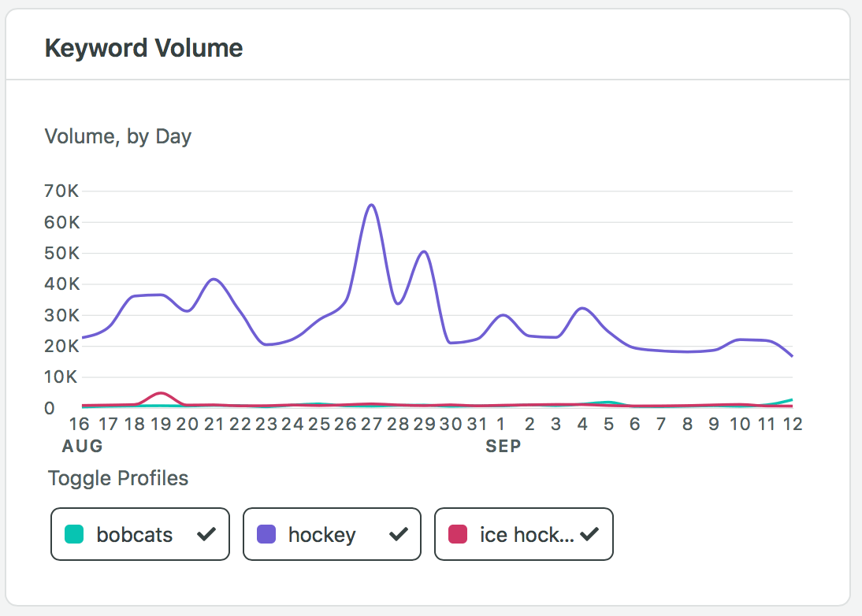
Task: Click the hockey line peak on Aug 27
Action: [371, 205]
